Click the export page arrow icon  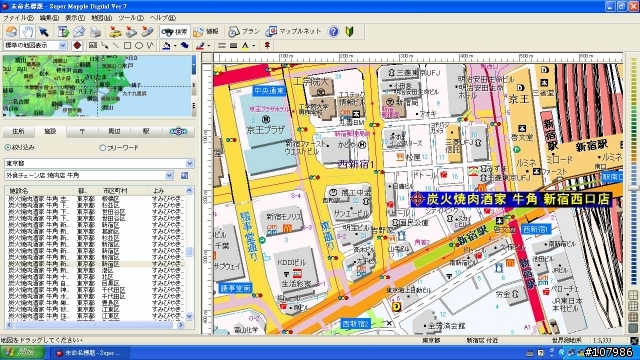(64, 31)
